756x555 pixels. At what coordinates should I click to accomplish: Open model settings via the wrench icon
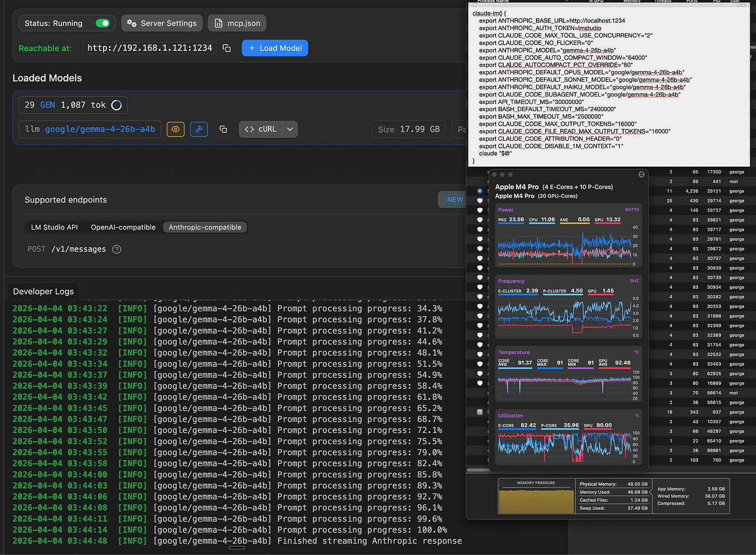click(199, 129)
